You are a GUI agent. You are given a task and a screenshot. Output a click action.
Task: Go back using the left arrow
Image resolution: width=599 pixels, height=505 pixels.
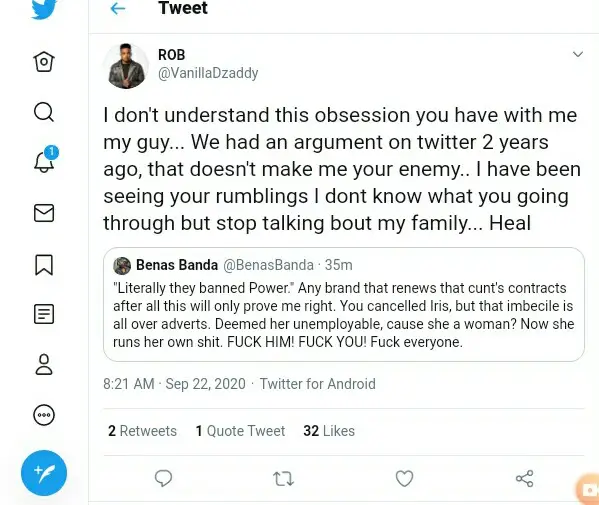click(x=118, y=8)
